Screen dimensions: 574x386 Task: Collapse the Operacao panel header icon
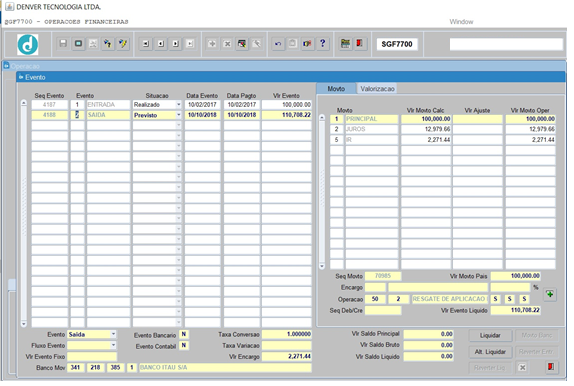click(6, 66)
